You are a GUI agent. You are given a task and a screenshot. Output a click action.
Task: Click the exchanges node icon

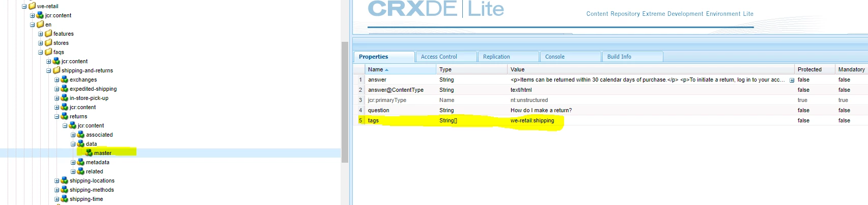(x=65, y=80)
